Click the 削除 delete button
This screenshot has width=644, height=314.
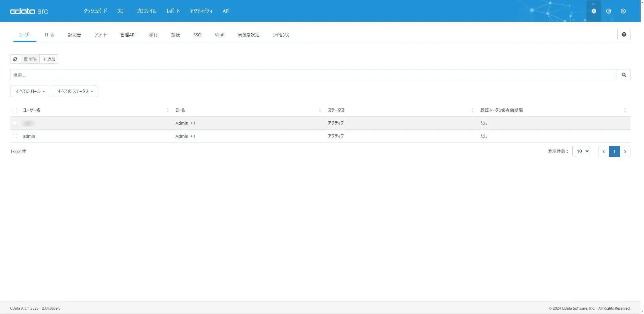point(30,59)
